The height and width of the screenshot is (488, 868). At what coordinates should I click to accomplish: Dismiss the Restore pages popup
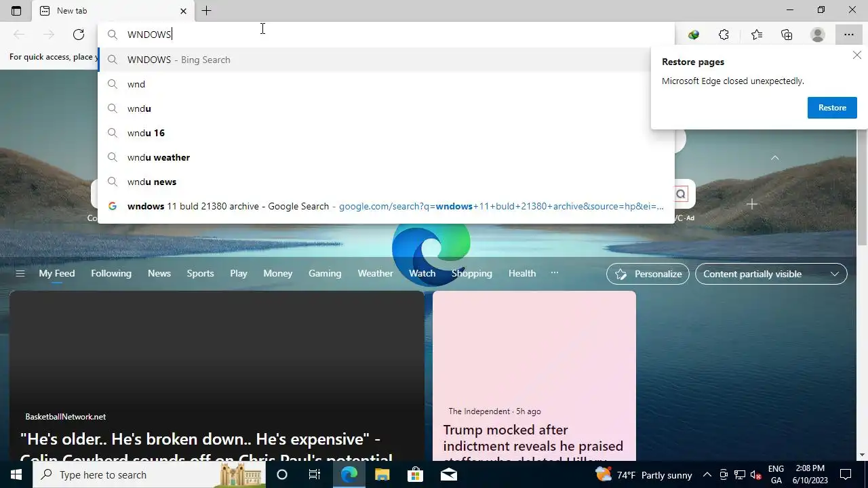(857, 56)
